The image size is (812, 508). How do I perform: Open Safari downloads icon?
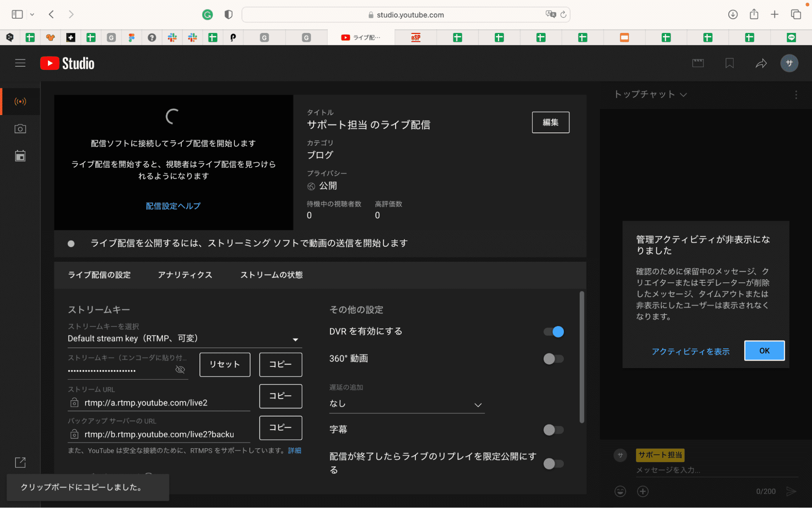click(733, 15)
